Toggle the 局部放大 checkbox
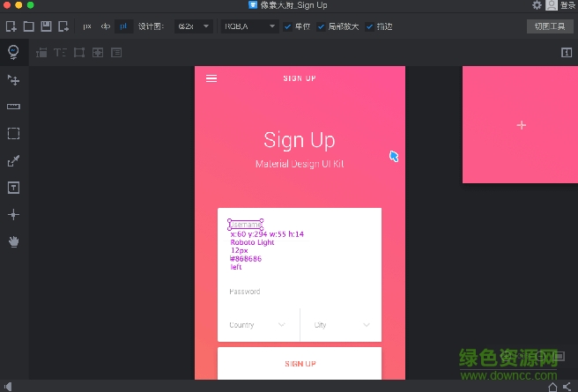578x392 pixels. 322,26
